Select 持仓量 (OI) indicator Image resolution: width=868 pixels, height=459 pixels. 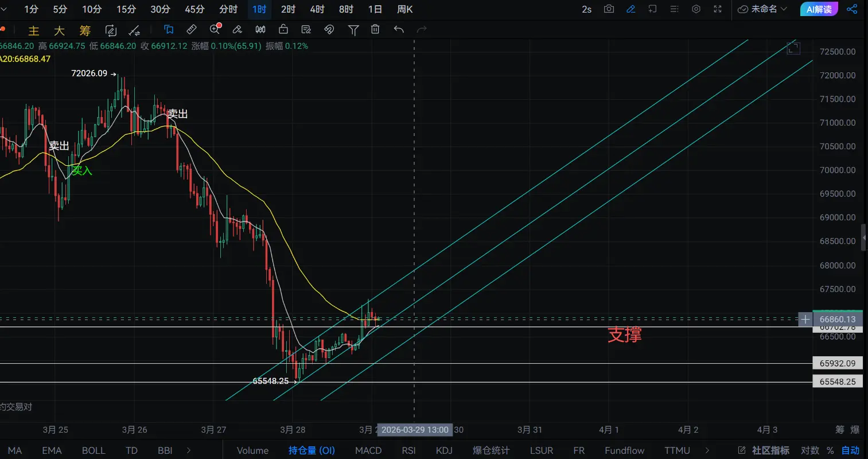point(312,450)
